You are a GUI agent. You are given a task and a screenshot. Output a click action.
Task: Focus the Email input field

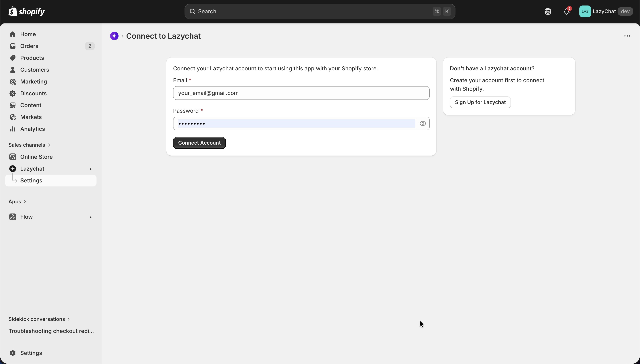click(301, 93)
